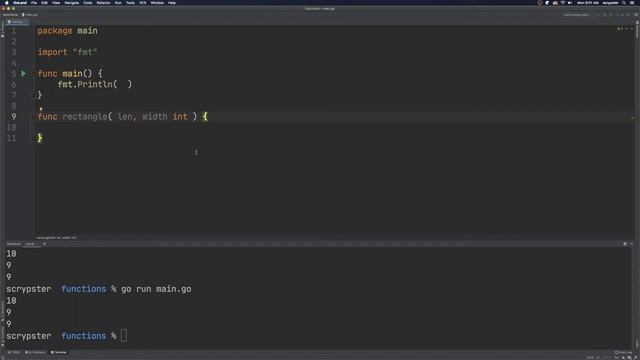Open the terminal panel settings gear
Image resolution: width=640 pixels, height=360 pixels.
pyautogui.click(x=625, y=244)
